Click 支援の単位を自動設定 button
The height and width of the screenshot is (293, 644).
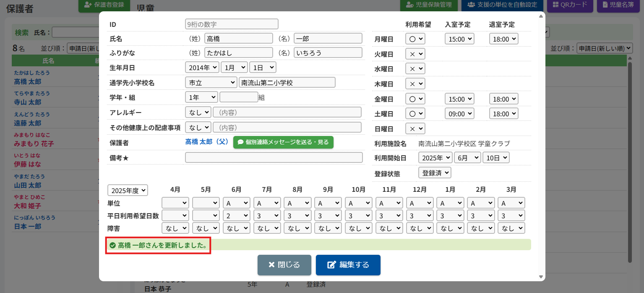(502, 5)
